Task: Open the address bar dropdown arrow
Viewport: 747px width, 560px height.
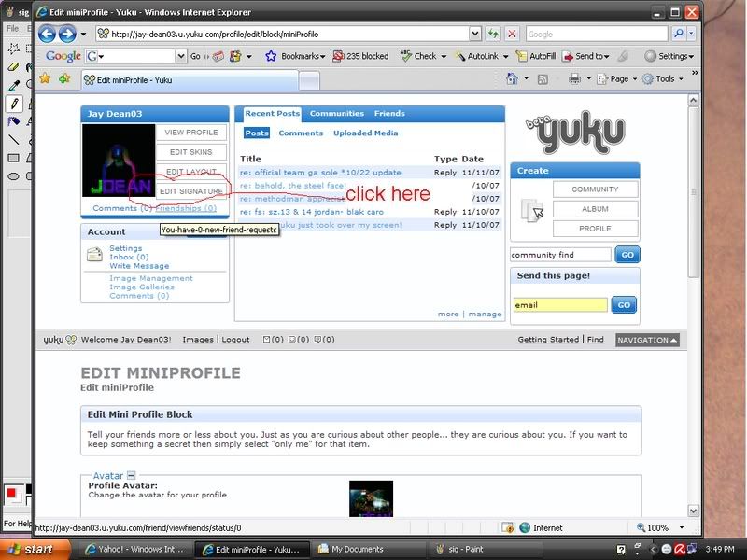Action: click(x=475, y=34)
